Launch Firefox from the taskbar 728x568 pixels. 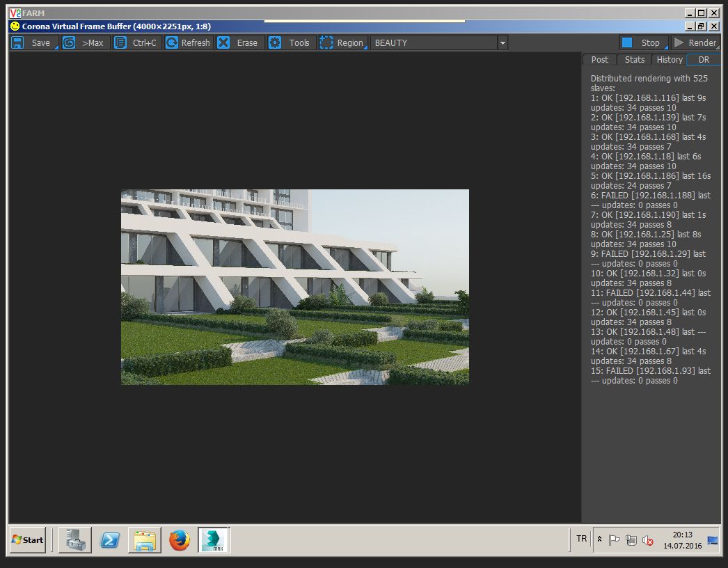point(179,539)
